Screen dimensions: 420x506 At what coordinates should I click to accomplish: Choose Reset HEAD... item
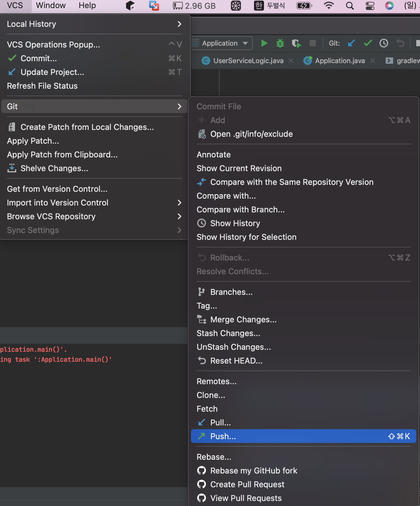(303, 361)
